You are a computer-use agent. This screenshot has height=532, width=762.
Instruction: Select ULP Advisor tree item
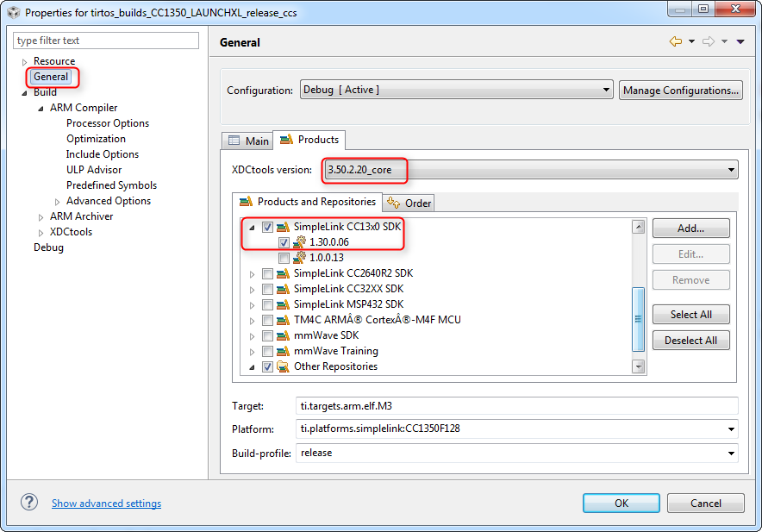pyautogui.click(x=94, y=170)
